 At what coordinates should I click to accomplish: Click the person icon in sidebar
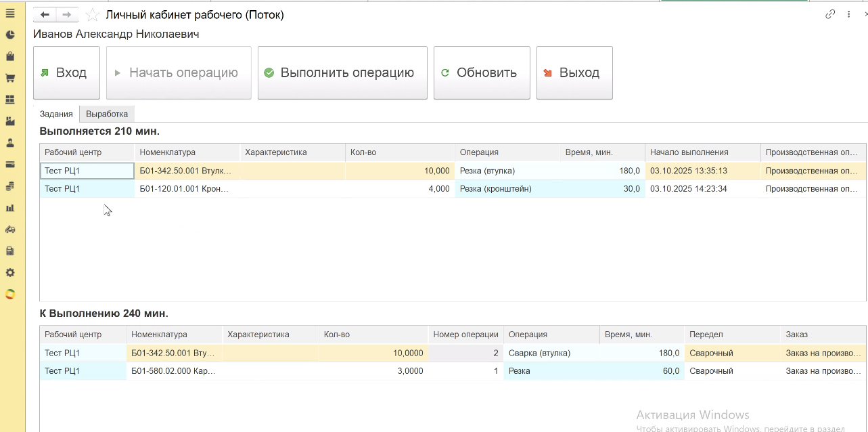(x=10, y=143)
